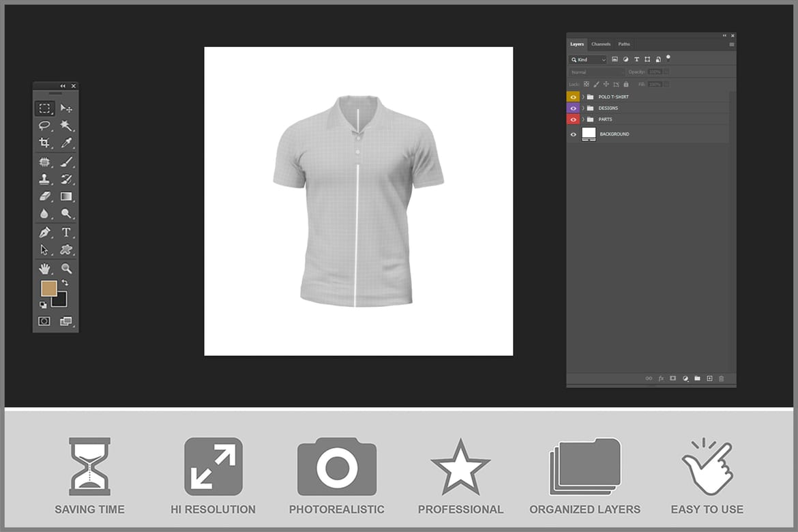This screenshot has width=798, height=532.
Task: Expand the PARTS group
Action: [583, 119]
